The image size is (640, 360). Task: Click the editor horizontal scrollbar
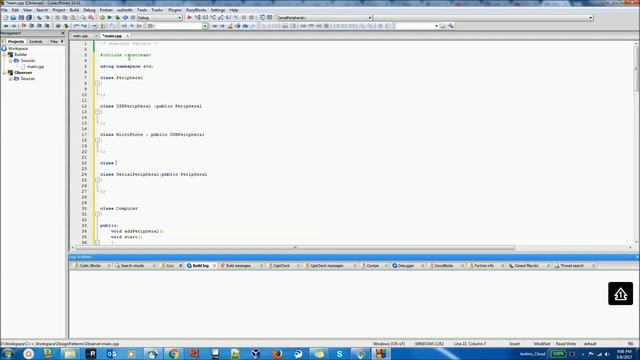pyautogui.click(x=295, y=247)
